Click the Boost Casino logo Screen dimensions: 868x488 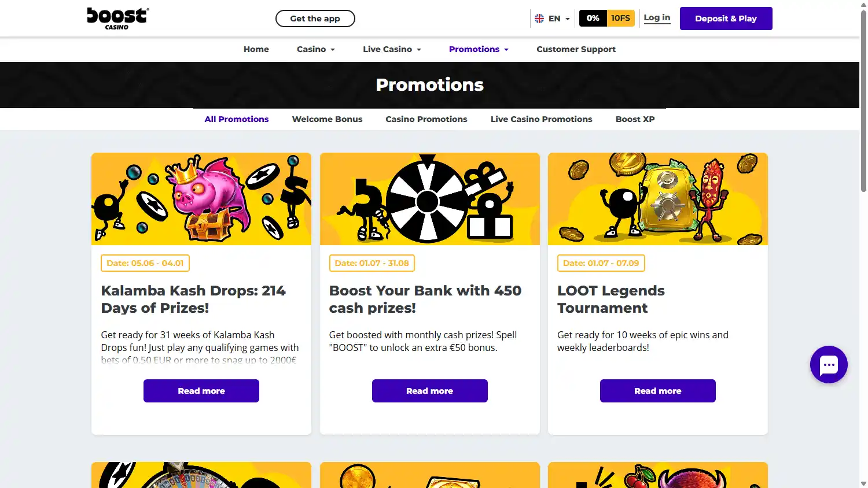click(x=118, y=19)
